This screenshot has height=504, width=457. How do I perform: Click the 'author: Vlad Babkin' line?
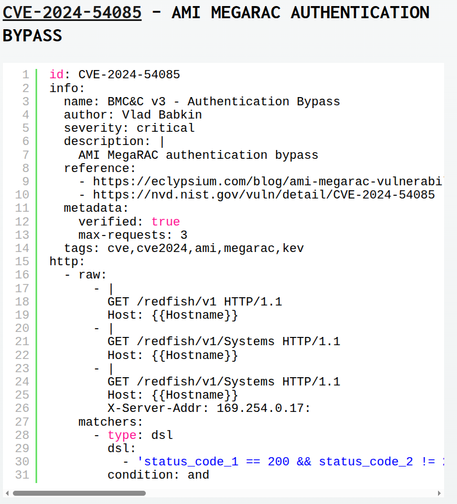click(x=133, y=115)
